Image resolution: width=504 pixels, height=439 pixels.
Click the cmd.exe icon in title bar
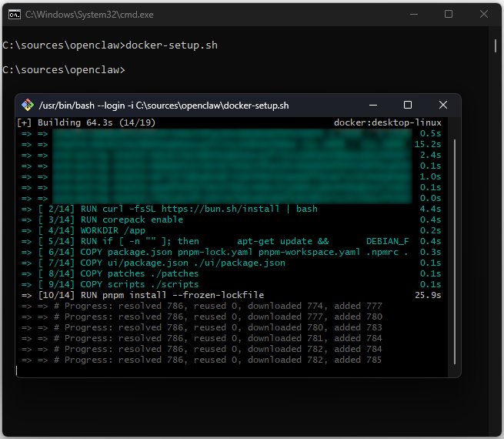tap(12, 14)
